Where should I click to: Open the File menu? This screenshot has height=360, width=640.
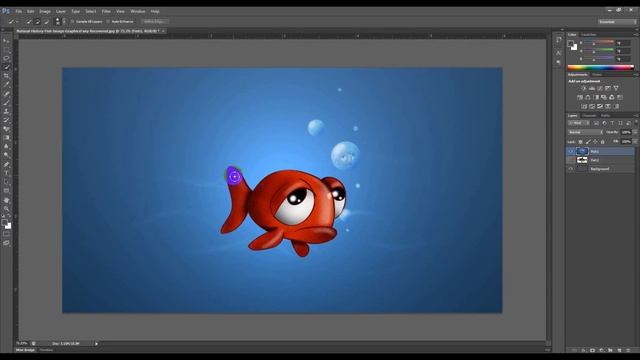pyautogui.click(x=19, y=11)
